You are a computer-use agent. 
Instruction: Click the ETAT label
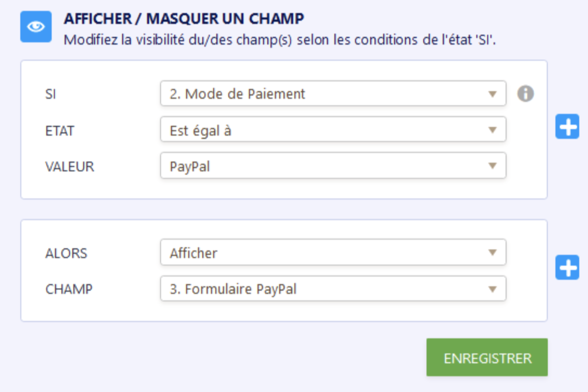coord(60,131)
